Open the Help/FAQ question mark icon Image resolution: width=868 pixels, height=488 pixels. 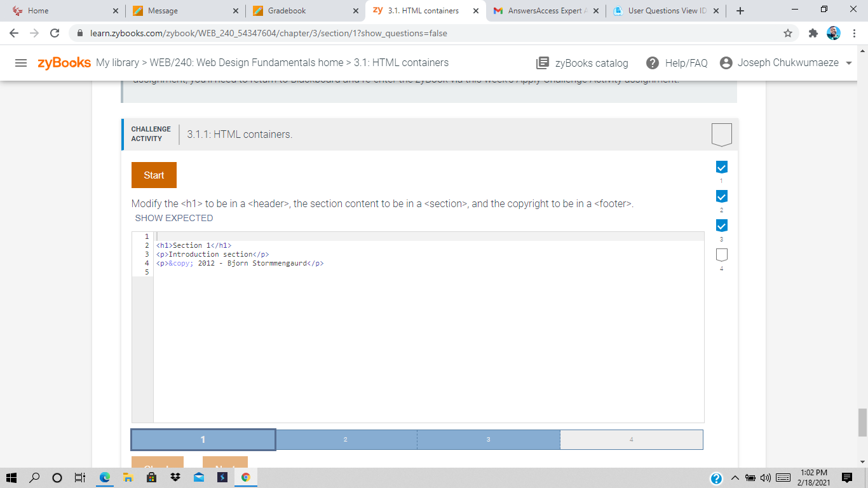coord(652,63)
